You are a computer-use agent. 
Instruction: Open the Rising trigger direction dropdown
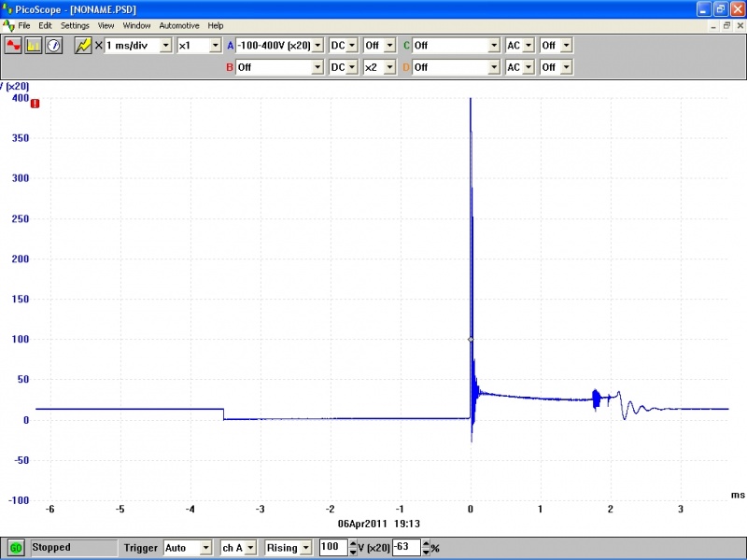coord(306,548)
